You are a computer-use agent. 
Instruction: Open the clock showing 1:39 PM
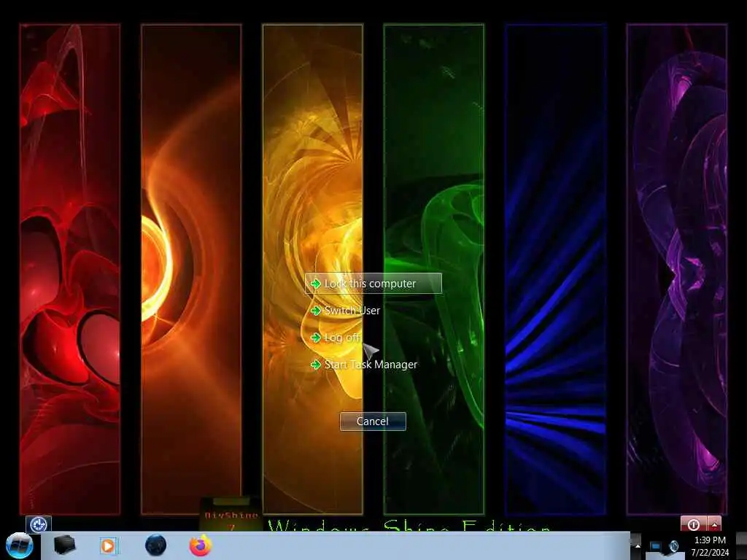click(x=710, y=546)
